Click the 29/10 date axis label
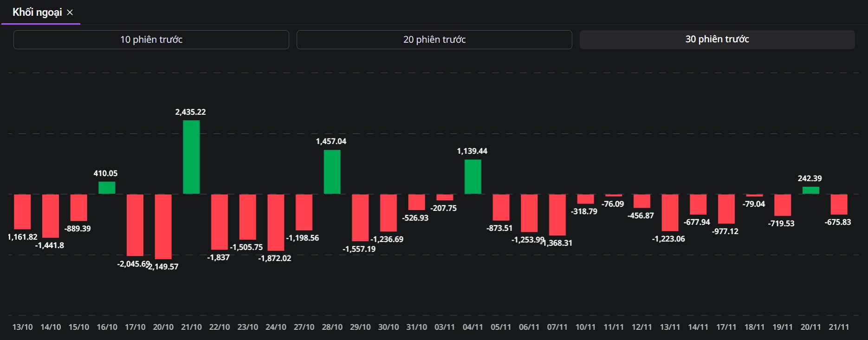The image size is (868, 340). [360, 327]
